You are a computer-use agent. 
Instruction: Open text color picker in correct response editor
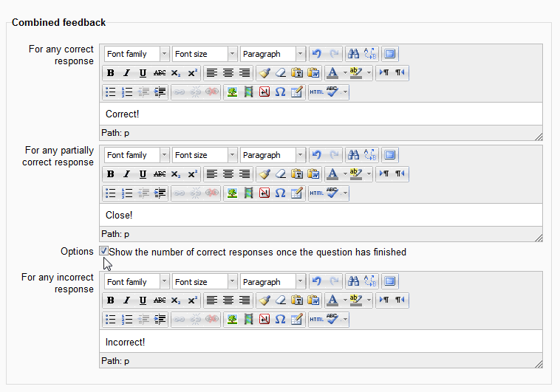[332, 73]
